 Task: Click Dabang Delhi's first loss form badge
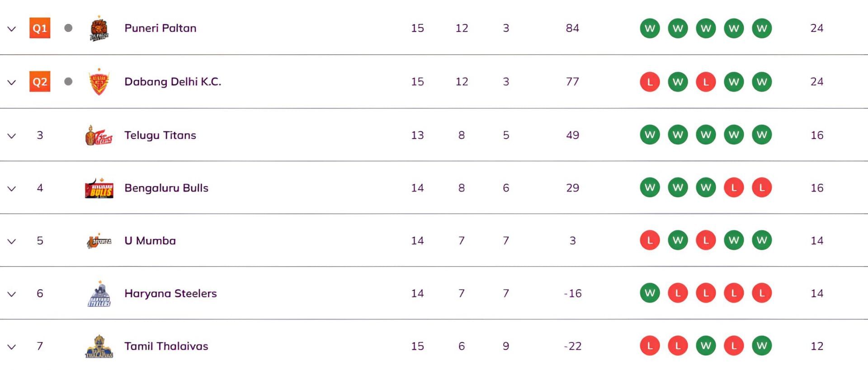point(650,82)
